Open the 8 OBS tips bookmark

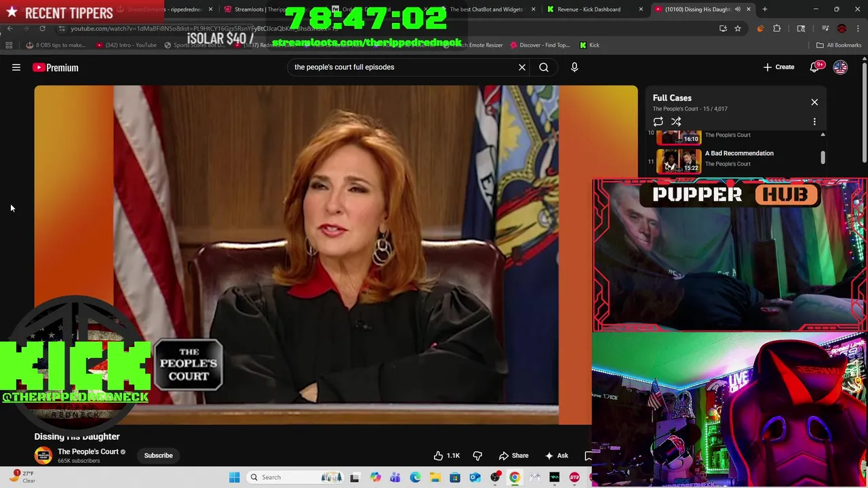click(x=56, y=45)
